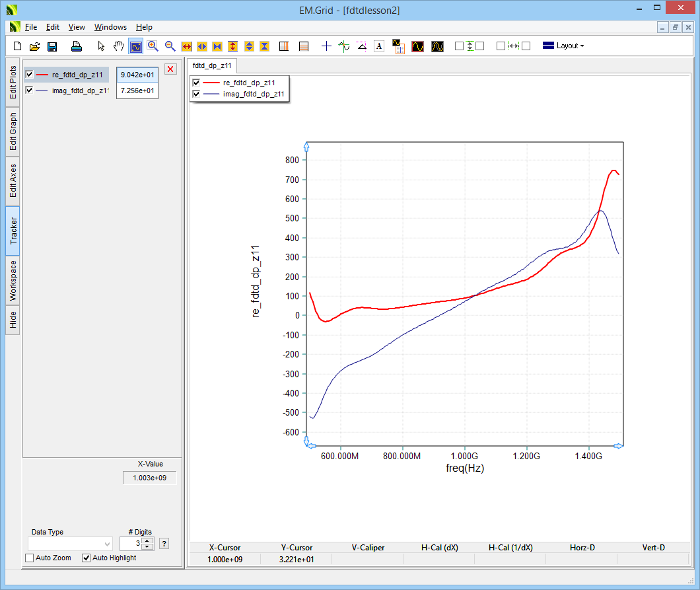Click the Open file folder icon
Viewport: 700px width, 590px height.
coord(34,46)
